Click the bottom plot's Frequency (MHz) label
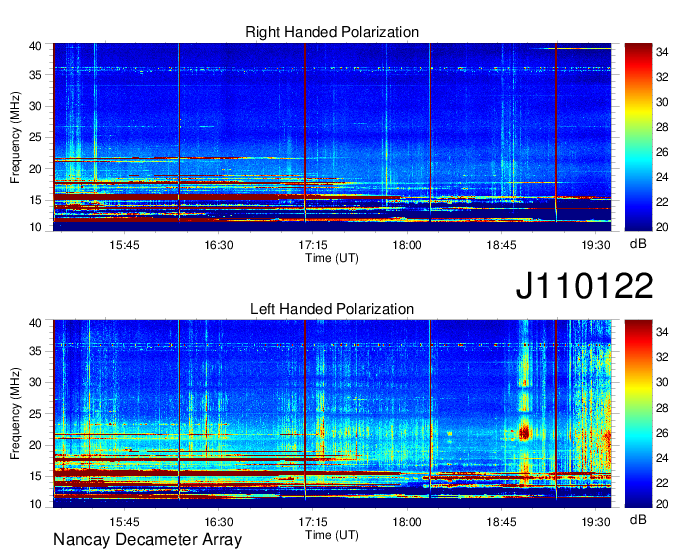The width and height of the screenshot is (680, 552). tap(15, 414)
